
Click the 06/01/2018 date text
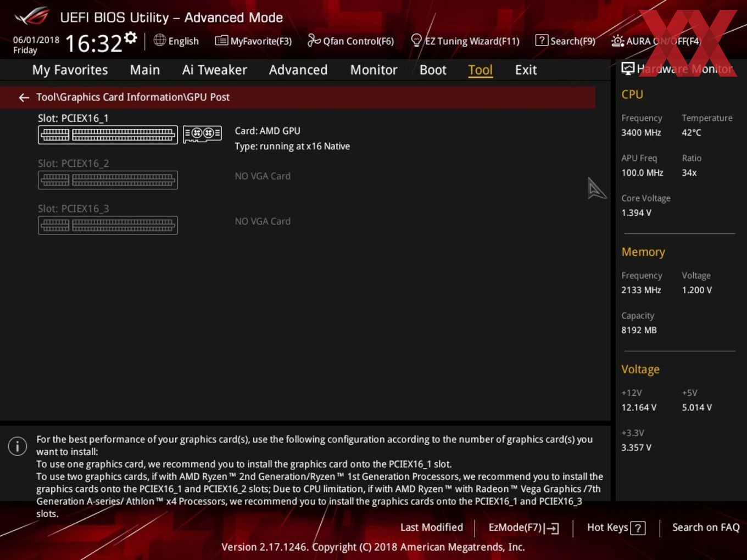(x=36, y=40)
